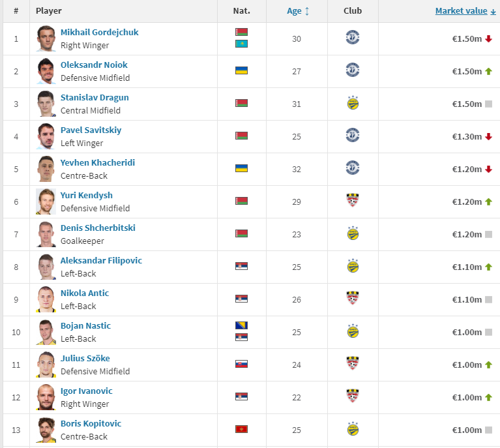
Task: Click the Player column header
Action: (49, 11)
